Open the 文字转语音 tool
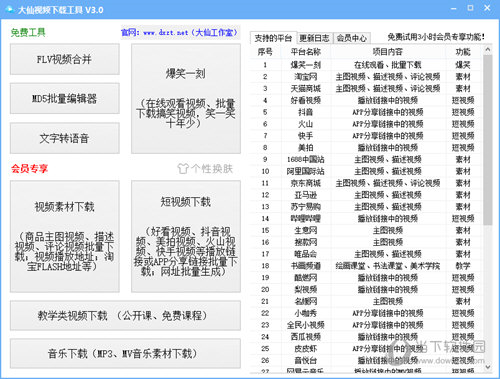Image resolution: width=500 pixels, height=379 pixels. [x=65, y=138]
